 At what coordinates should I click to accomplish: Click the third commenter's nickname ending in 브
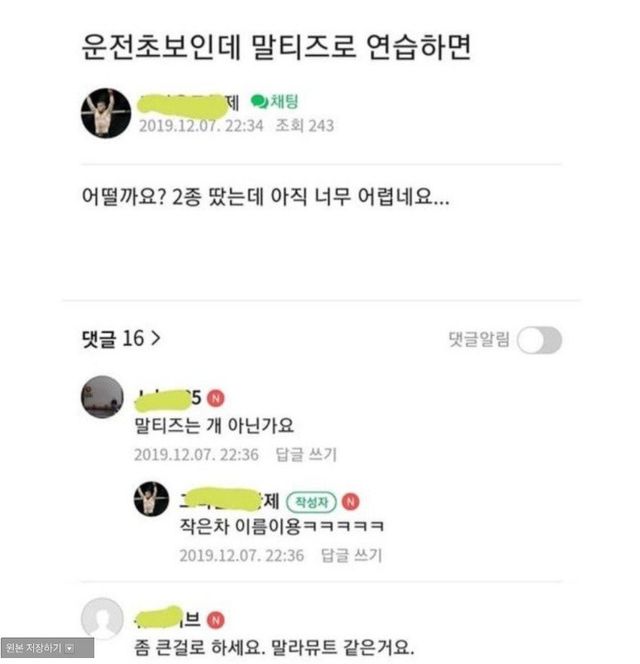167,619
